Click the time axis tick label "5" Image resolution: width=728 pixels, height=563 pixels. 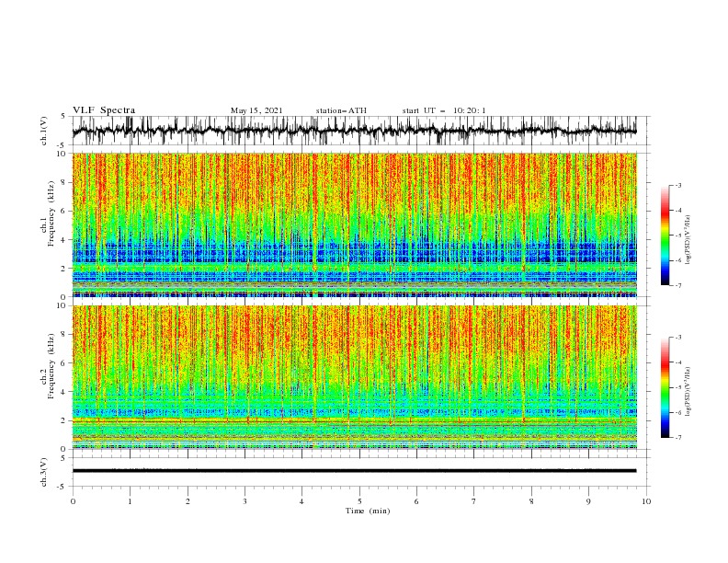359,501
